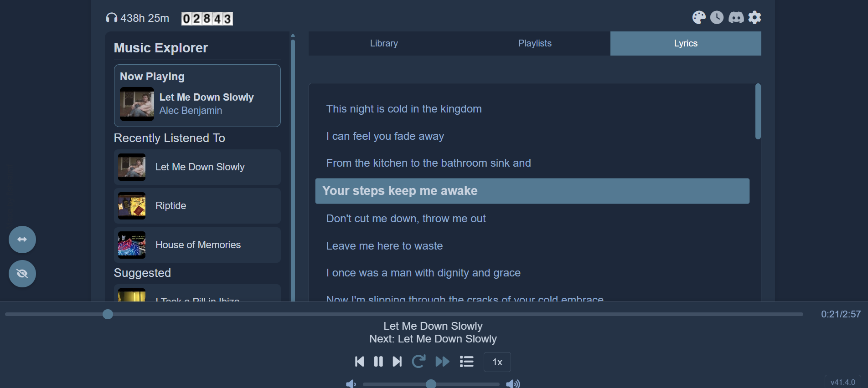The width and height of the screenshot is (868, 388).
Task: Click the song progress slider knob
Action: click(108, 314)
